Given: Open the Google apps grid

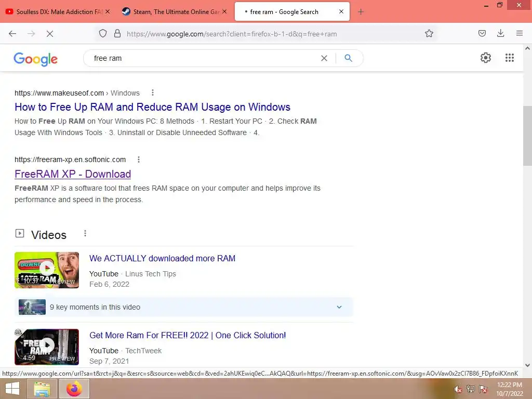Looking at the screenshot, I should (x=509, y=58).
